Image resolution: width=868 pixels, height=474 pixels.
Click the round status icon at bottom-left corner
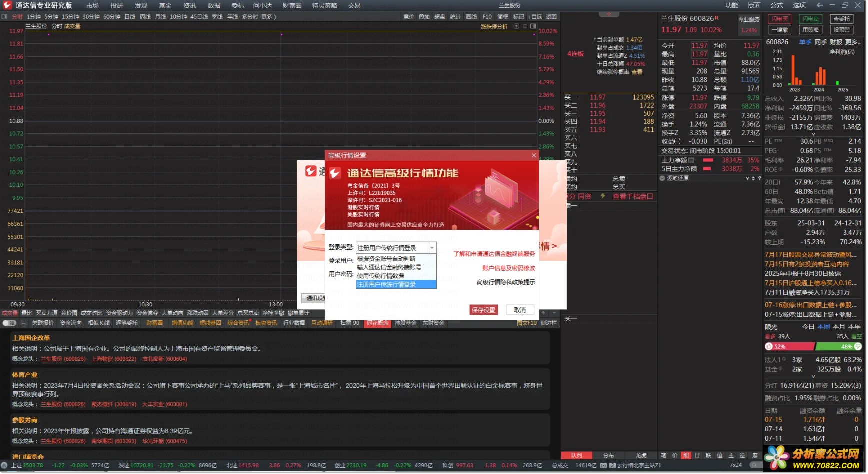pyautogui.click(x=5, y=465)
